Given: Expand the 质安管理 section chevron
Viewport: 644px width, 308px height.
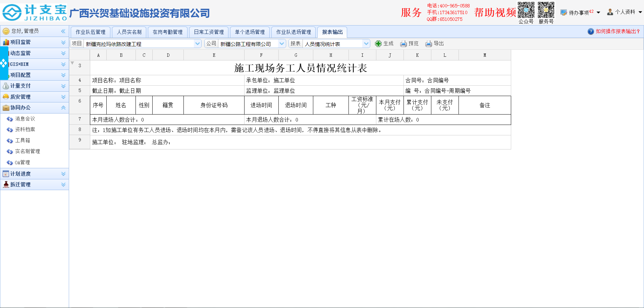Looking at the screenshot, I should click(63, 97).
